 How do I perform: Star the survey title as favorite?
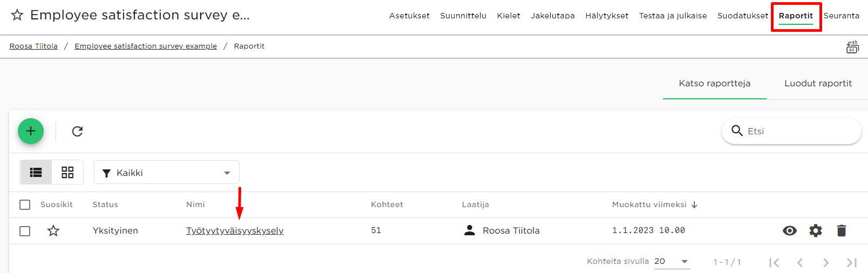pos(17,15)
